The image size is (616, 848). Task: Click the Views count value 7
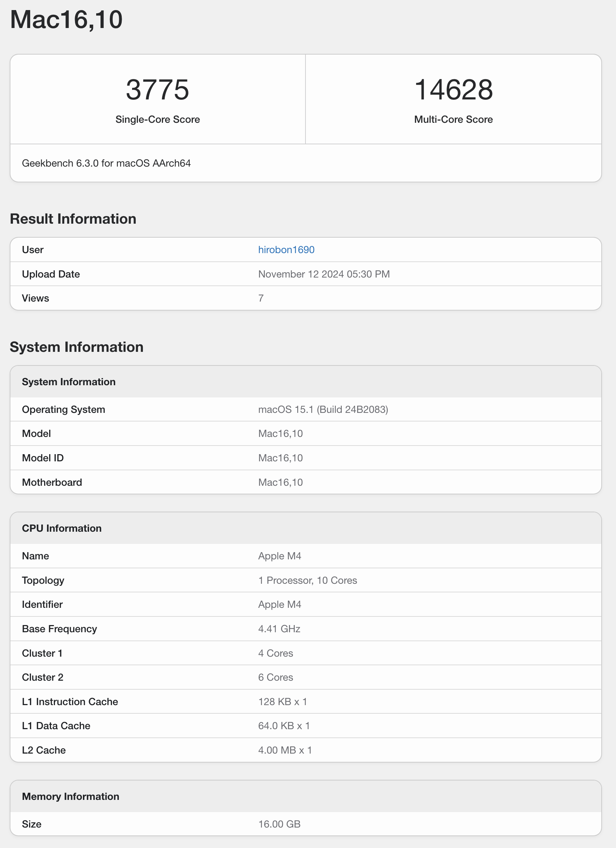(x=261, y=298)
